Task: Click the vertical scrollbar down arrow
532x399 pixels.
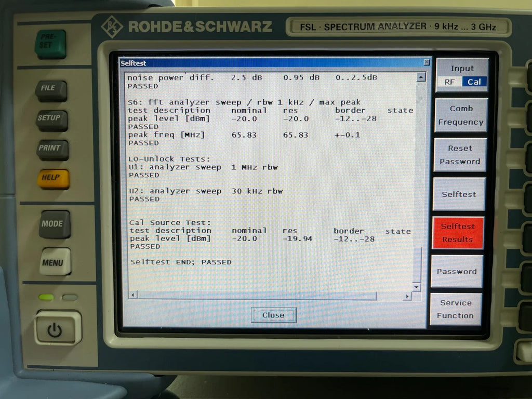Action: (417, 287)
